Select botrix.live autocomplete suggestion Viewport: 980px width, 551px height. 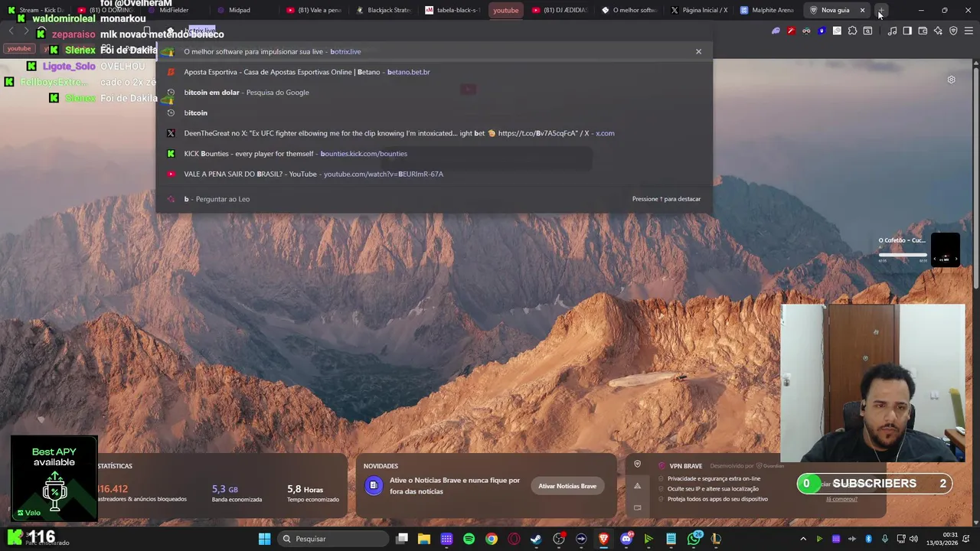coord(434,51)
